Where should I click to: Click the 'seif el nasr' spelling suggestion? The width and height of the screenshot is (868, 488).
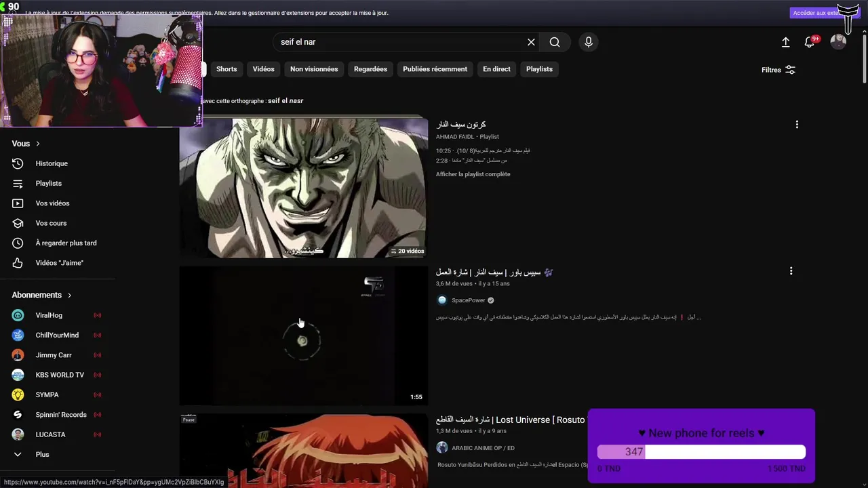(x=285, y=101)
